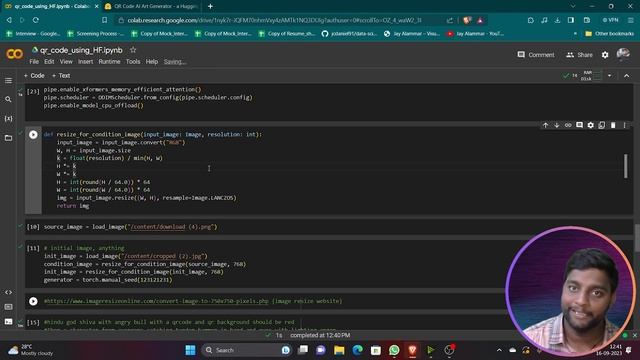The image size is (640, 360).
Task: Open the View menu
Action: (66, 62)
